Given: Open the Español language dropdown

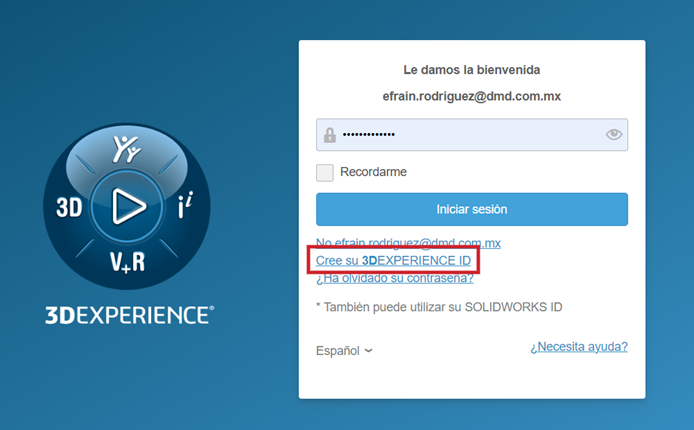Looking at the screenshot, I should click(344, 351).
